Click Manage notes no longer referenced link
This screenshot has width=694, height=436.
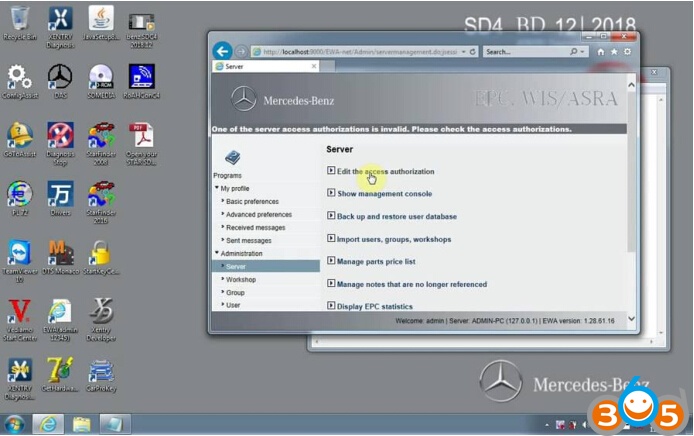(x=412, y=284)
